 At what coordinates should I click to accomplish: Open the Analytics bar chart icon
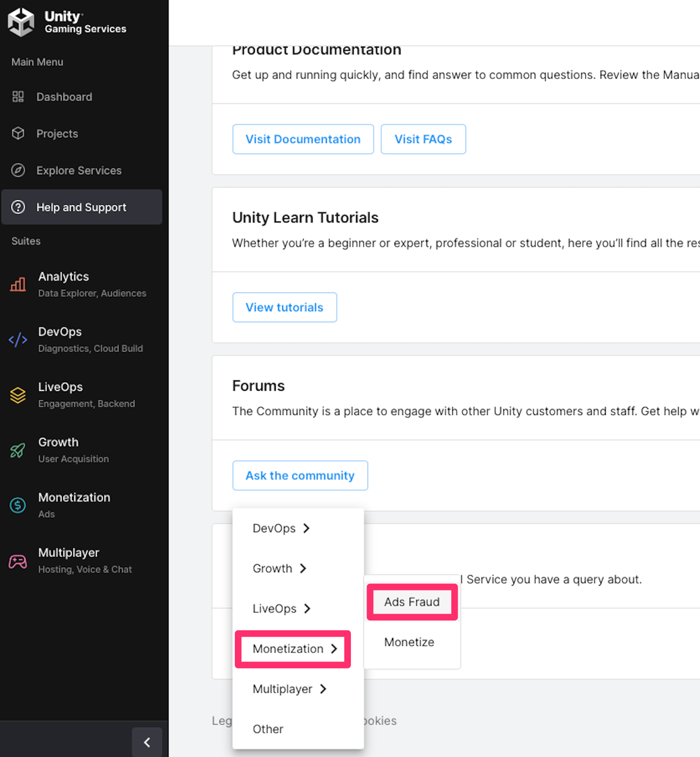18,284
